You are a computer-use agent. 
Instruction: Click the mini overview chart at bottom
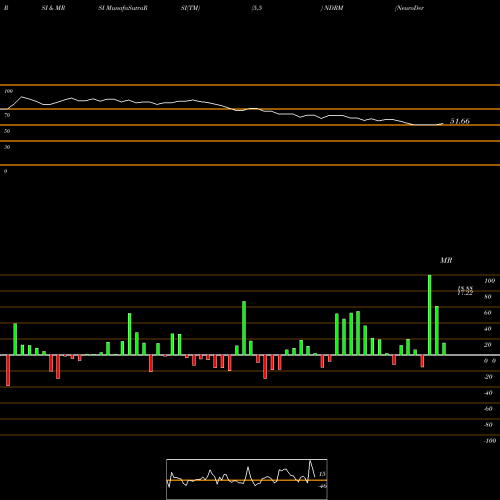[247, 479]
